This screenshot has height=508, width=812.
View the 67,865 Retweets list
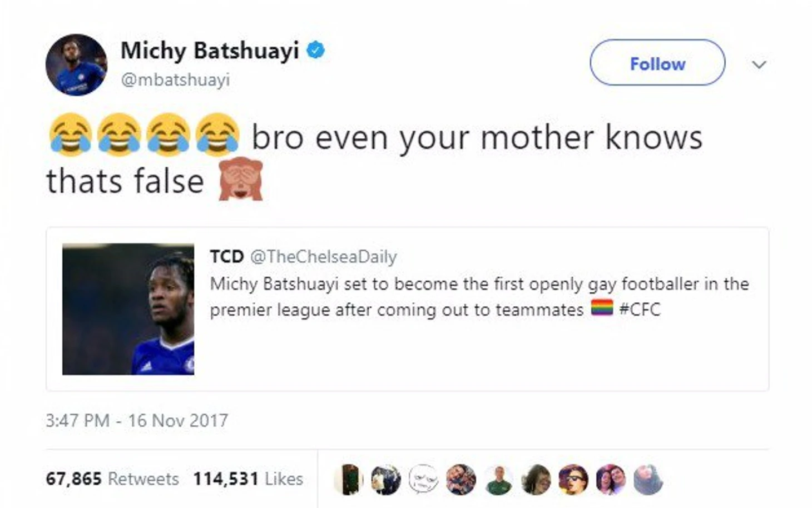112,479
